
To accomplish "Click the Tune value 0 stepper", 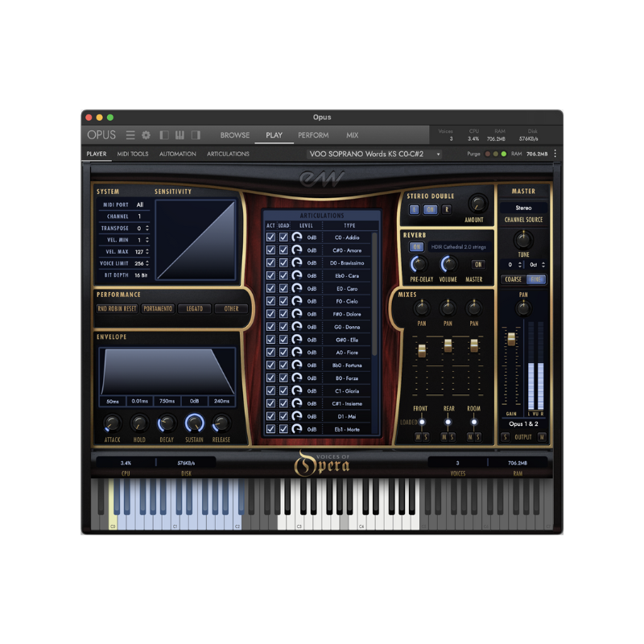I will point(520,265).
